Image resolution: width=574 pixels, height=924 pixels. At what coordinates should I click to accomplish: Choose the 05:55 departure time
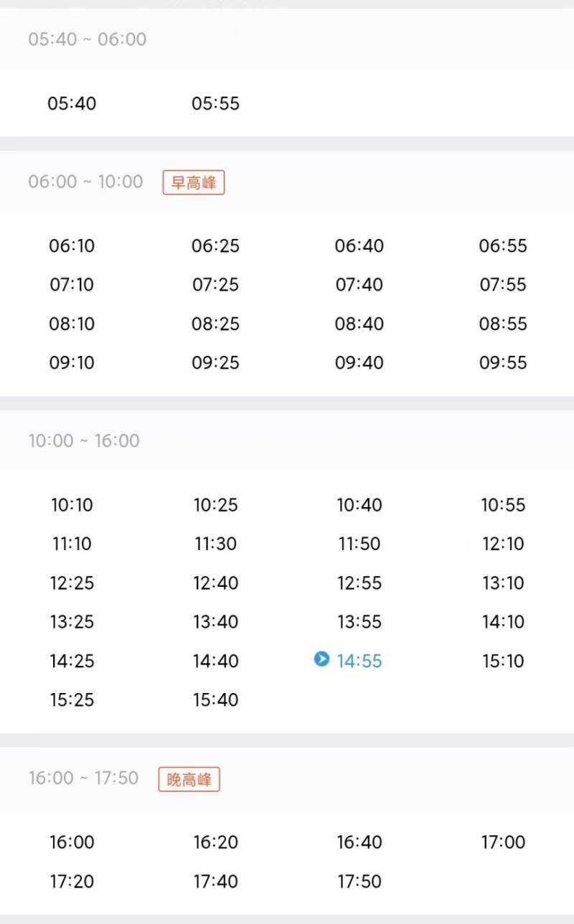[x=215, y=103]
